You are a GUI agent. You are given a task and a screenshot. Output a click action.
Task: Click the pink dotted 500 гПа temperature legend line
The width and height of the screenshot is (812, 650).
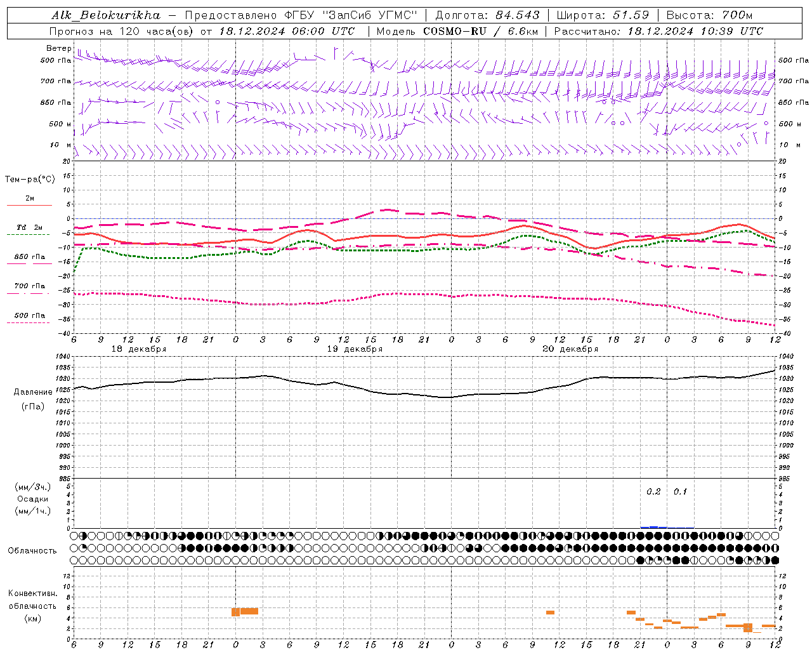coord(28,322)
